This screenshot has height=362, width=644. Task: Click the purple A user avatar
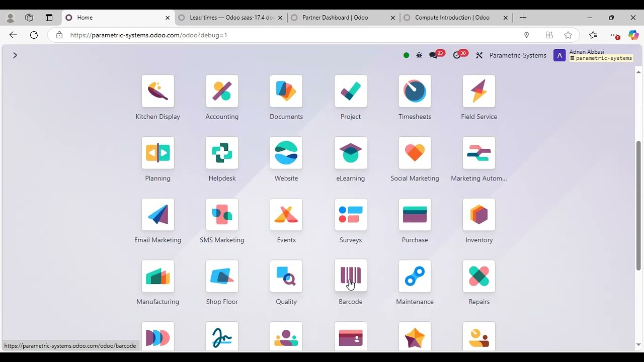[x=559, y=55]
